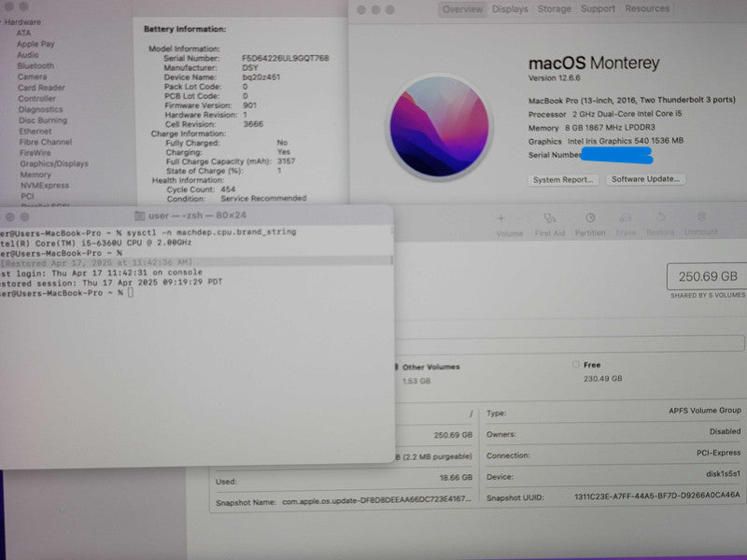This screenshot has height=560, width=747.
Task: Click the Partition icon in Disk Utility toolbar
Action: click(590, 218)
